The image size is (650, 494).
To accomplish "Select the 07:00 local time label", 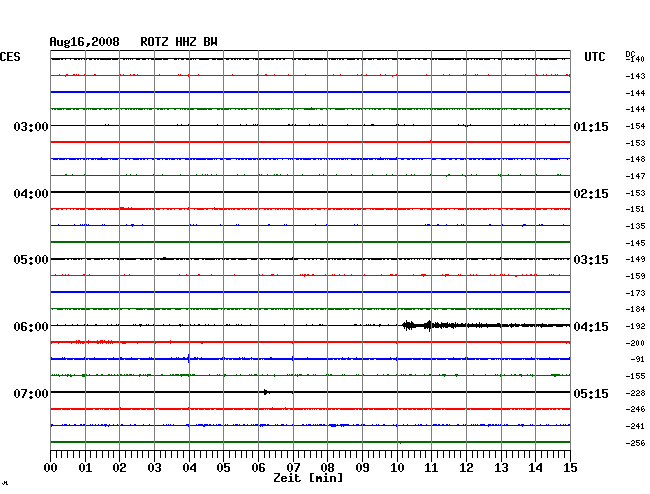I will [x=31, y=393].
